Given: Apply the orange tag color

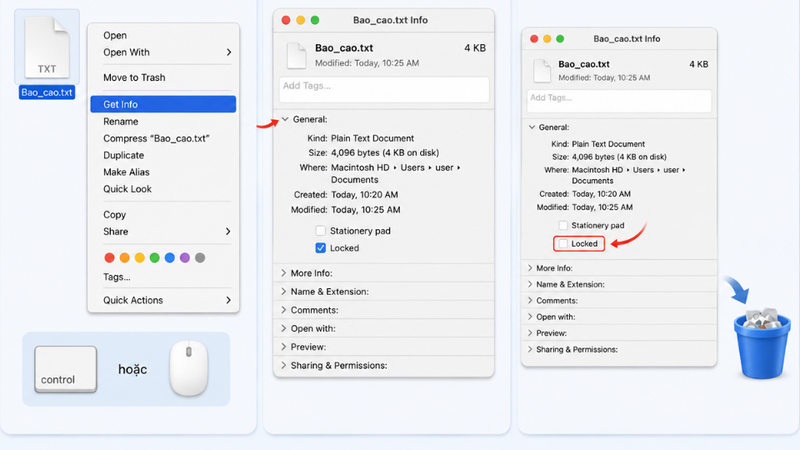Looking at the screenshot, I should (x=124, y=258).
